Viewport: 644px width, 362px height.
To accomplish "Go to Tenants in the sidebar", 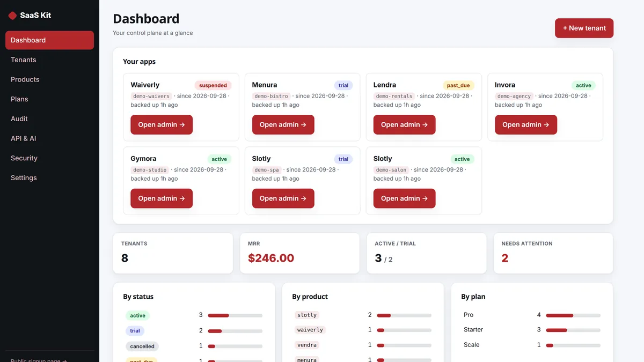I will pyautogui.click(x=49, y=60).
